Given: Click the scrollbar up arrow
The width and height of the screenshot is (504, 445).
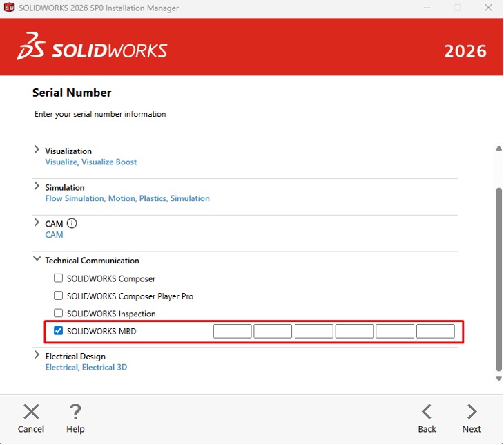Looking at the screenshot, I should pyautogui.click(x=498, y=149).
